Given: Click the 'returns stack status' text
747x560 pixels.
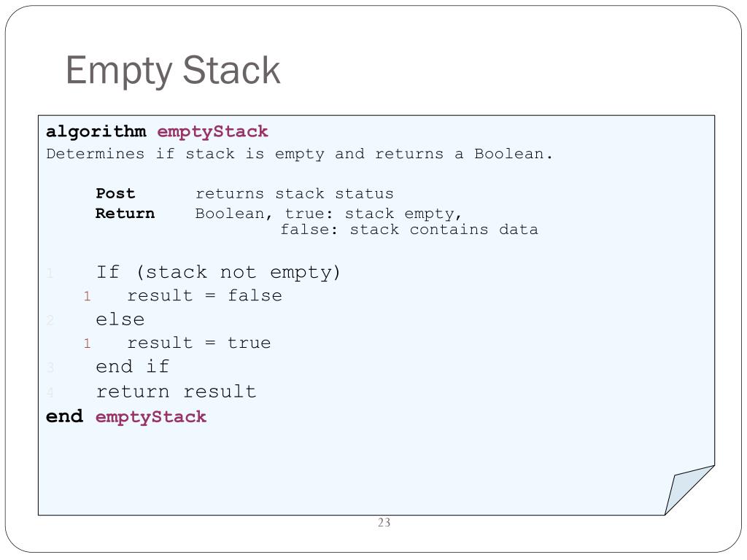Looking at the screenshot, I should (295, 194).
